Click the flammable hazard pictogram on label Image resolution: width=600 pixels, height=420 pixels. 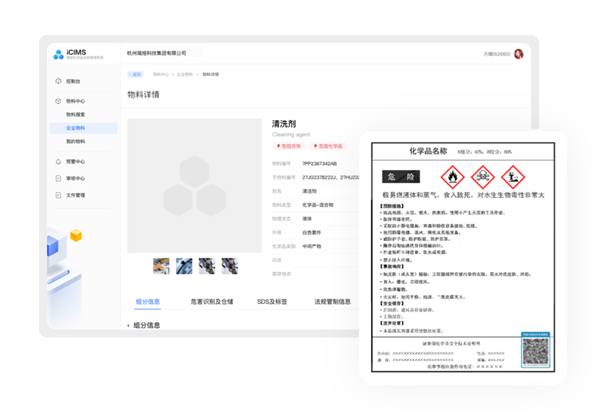452,177
